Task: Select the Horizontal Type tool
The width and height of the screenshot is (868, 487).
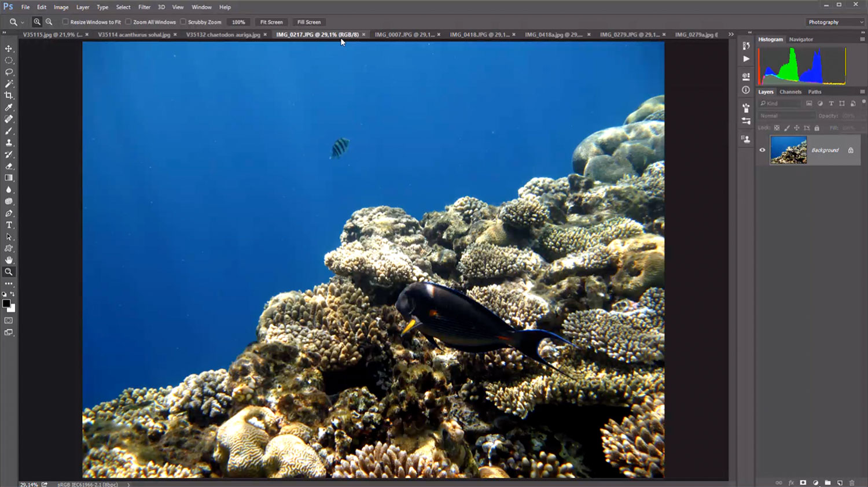Action: (9, 225)
